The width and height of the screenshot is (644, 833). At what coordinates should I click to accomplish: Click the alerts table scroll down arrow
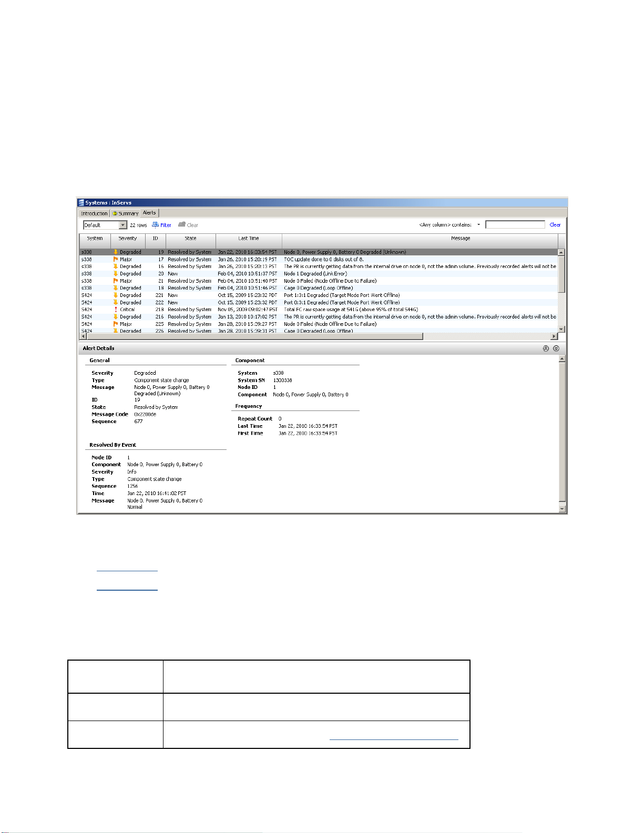[x=561, y=329]
